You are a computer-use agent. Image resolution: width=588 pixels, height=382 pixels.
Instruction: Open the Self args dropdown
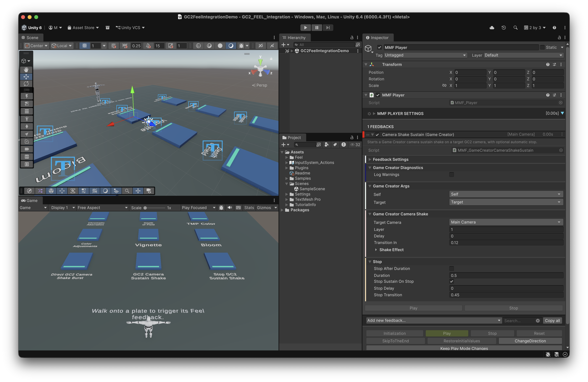click(x=506, y=194)
